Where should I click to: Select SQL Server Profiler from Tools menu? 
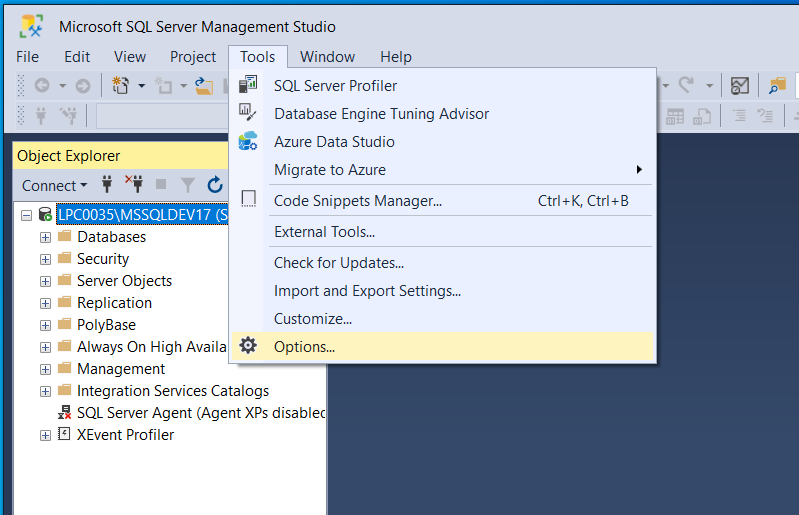pyautogui.click(x=335, y=86)
